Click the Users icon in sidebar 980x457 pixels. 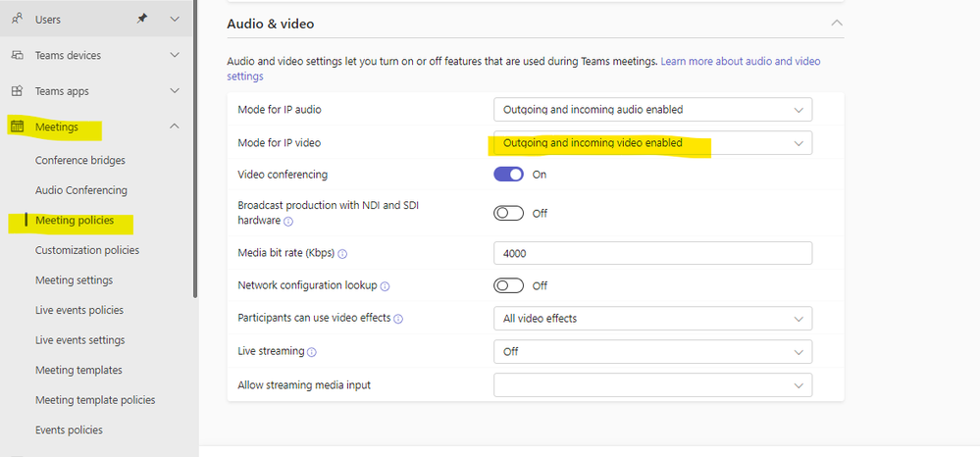(18, 20)
